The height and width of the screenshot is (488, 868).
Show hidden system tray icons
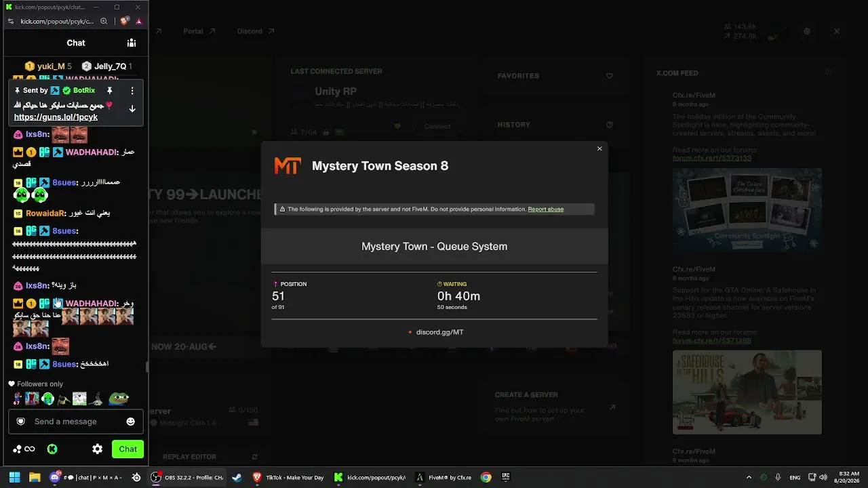click(749, 477)
